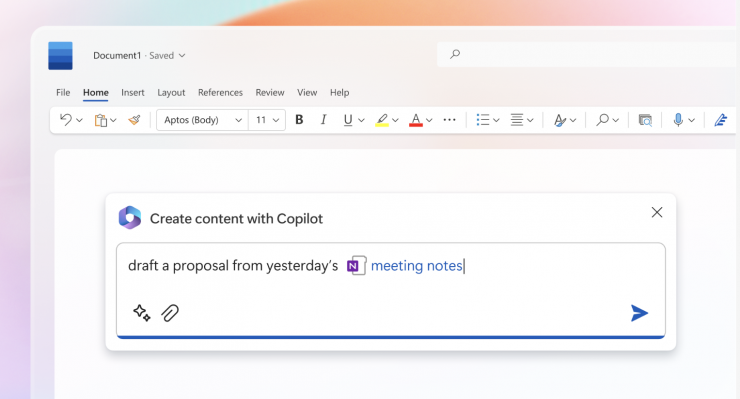Attach a file with the paperclip icon

170,313
